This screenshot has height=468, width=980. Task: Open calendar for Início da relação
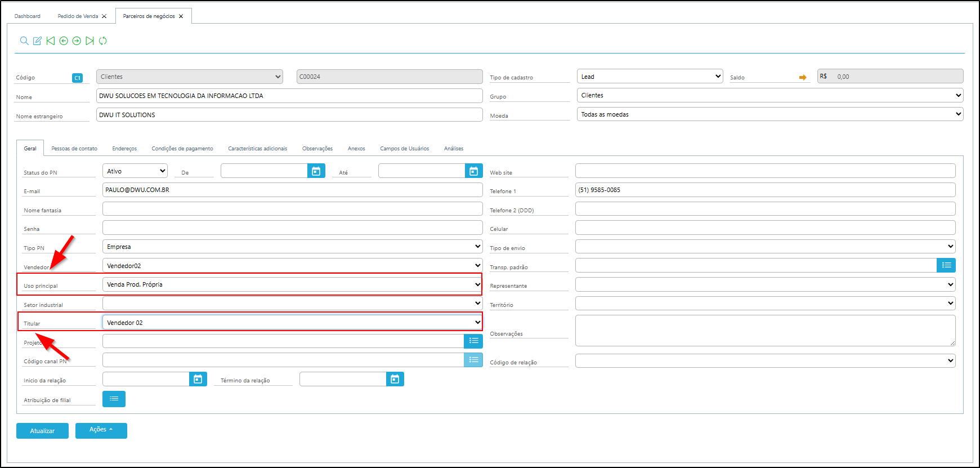(x=198, y=379)
